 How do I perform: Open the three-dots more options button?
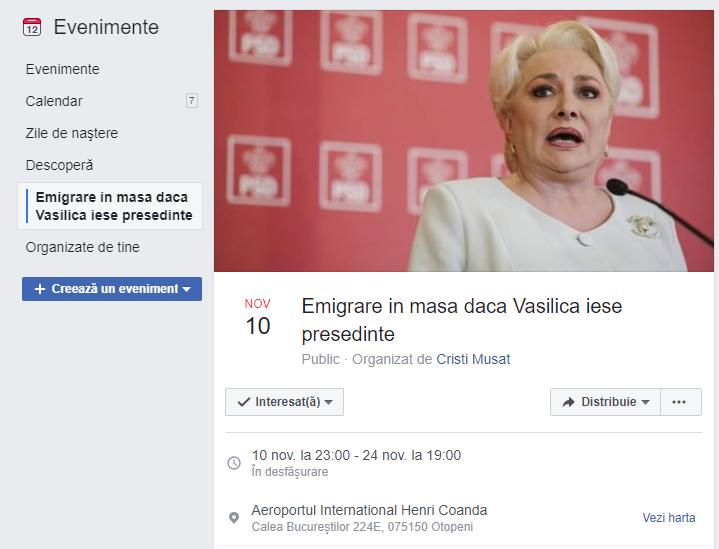point(680,402)
